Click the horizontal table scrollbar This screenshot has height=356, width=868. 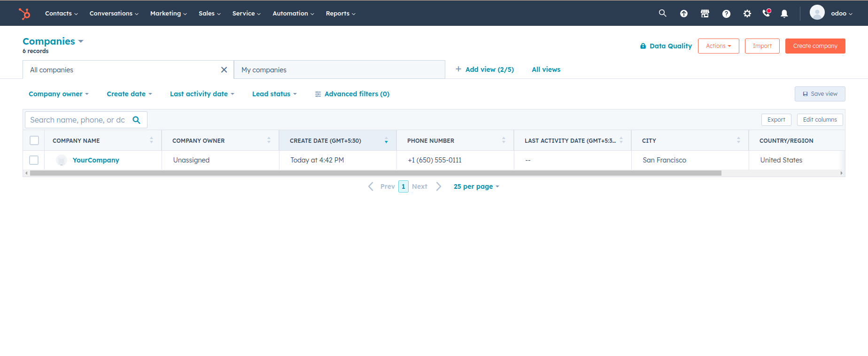pyautogui.click(x=375, y=173)
